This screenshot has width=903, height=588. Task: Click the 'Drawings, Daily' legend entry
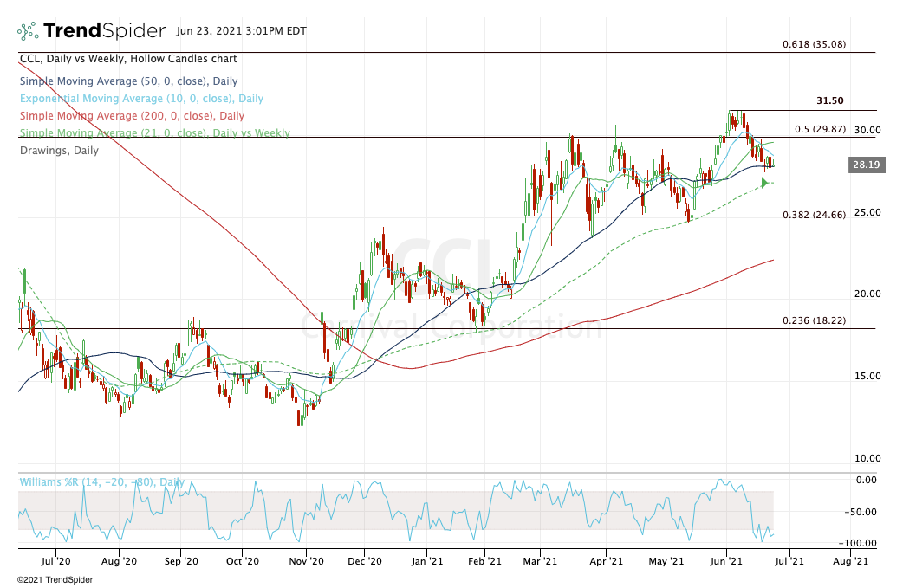coord(59,150)
